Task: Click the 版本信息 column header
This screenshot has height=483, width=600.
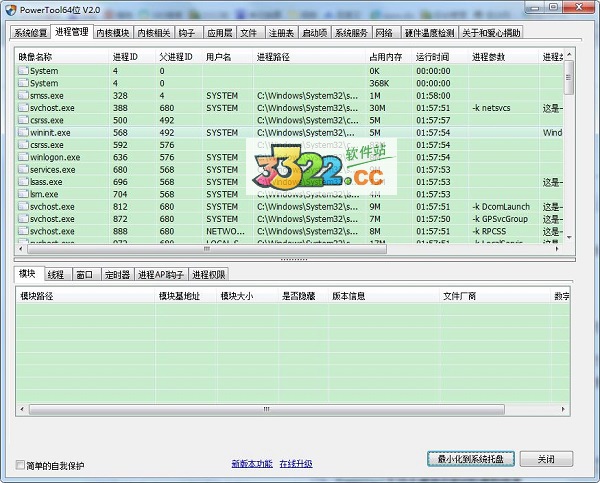Action: [x=384, y=296]
